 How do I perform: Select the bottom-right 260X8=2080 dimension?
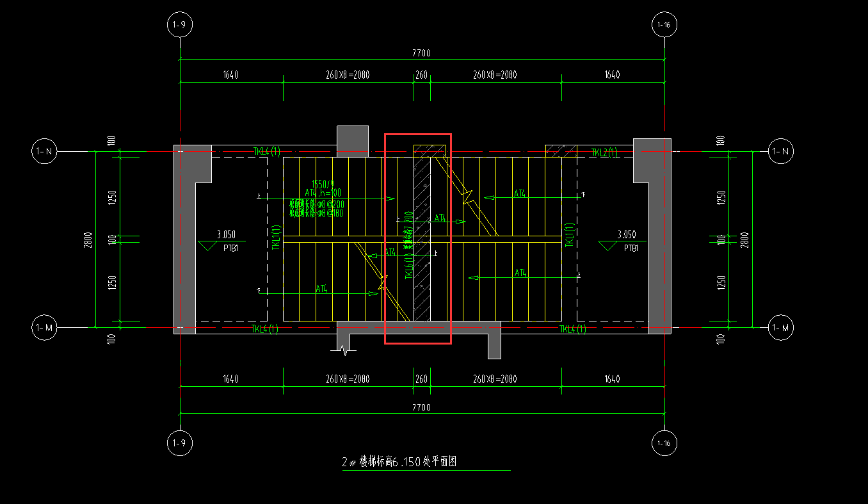[495, 379]
